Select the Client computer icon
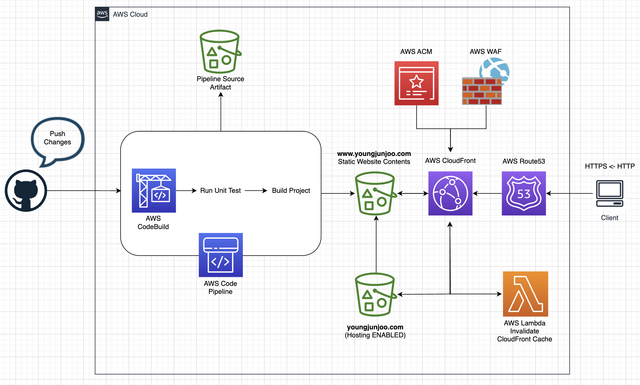Image resolution: width=640 pixels, height=385 pixels. (x=609, y=194)
